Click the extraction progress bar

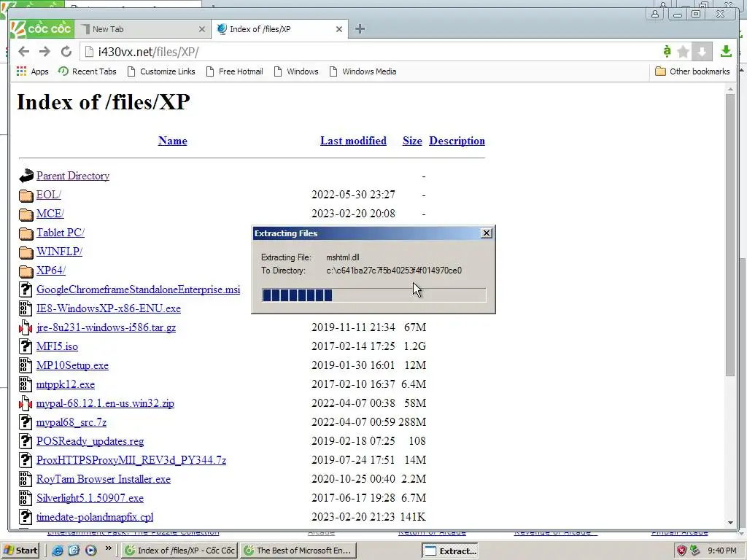coord(374,295)
